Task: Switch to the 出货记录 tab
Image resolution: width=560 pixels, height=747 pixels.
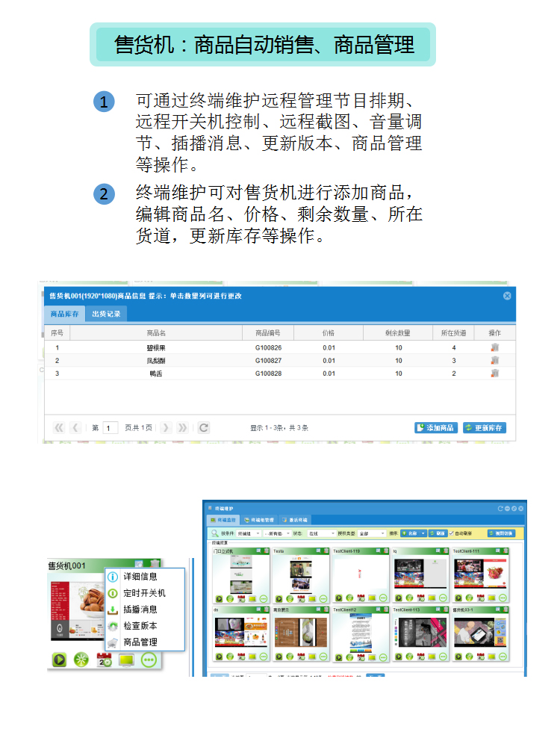Action: click(x=107, y=314)
